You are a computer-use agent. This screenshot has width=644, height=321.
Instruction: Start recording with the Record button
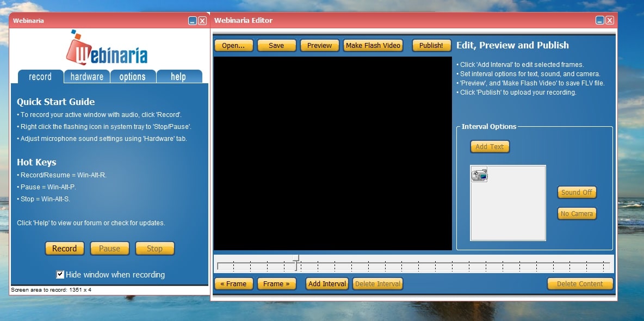tap(65, 248)
